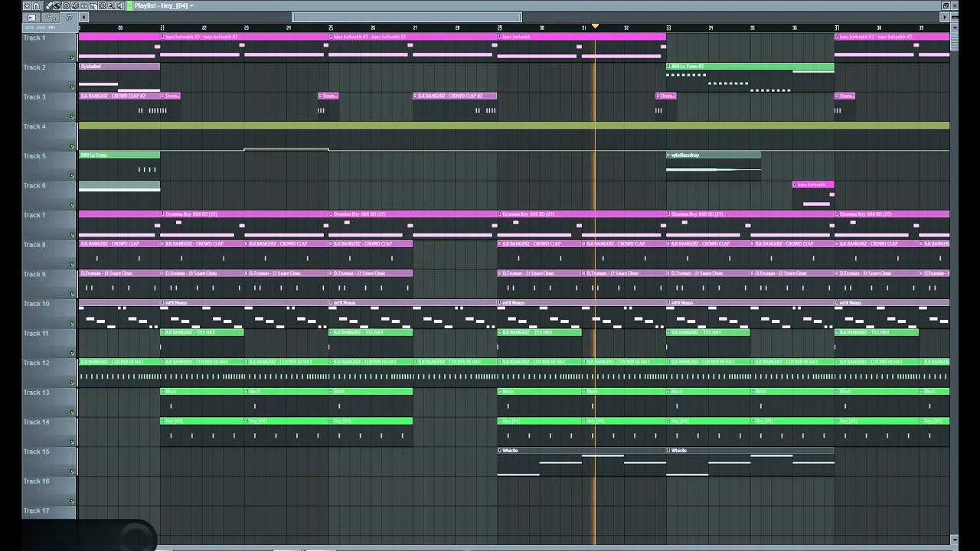This screenshot has width=980, height=551.
Task: Toggle Track 1 mute LED
Action: click(x=72, y=57)
